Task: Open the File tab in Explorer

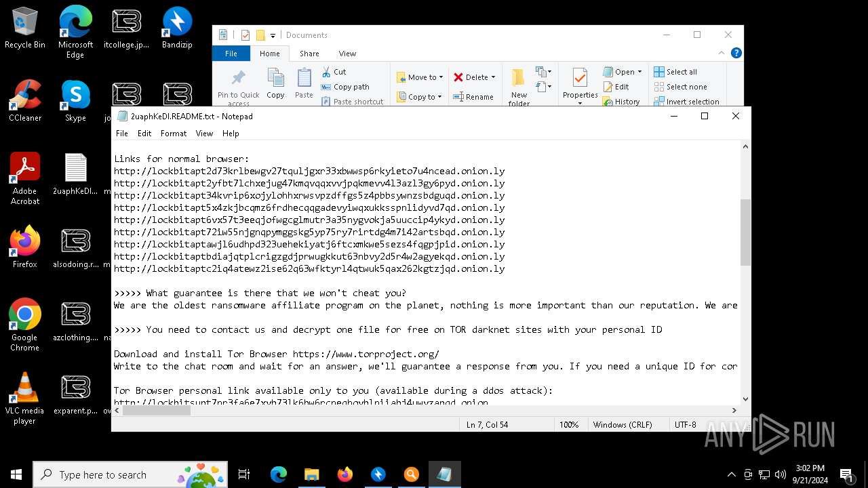Action: pyautogui.click(x=231, y=54)
